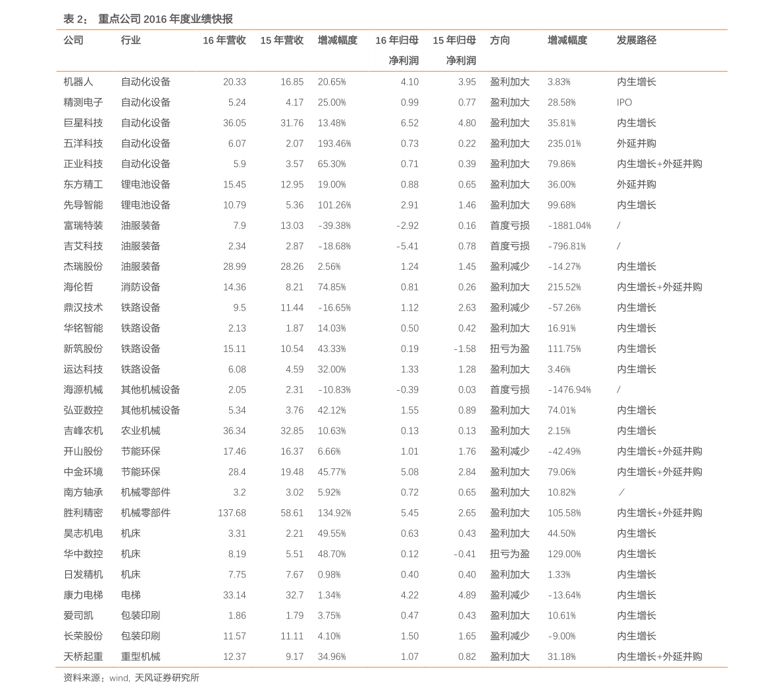
Task: Click 101.26% in 先导智能 row
Action: (334, 205)
